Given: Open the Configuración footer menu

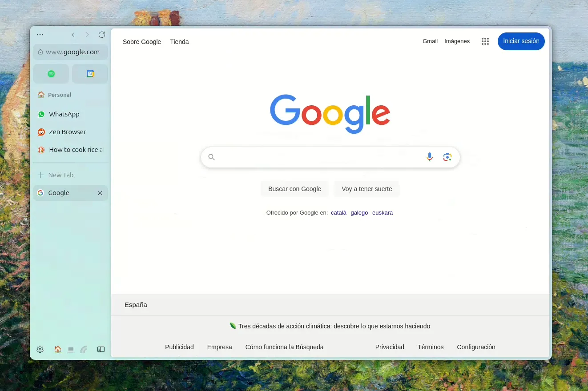Looking at the screenshot, I should (x=476, y=347).
